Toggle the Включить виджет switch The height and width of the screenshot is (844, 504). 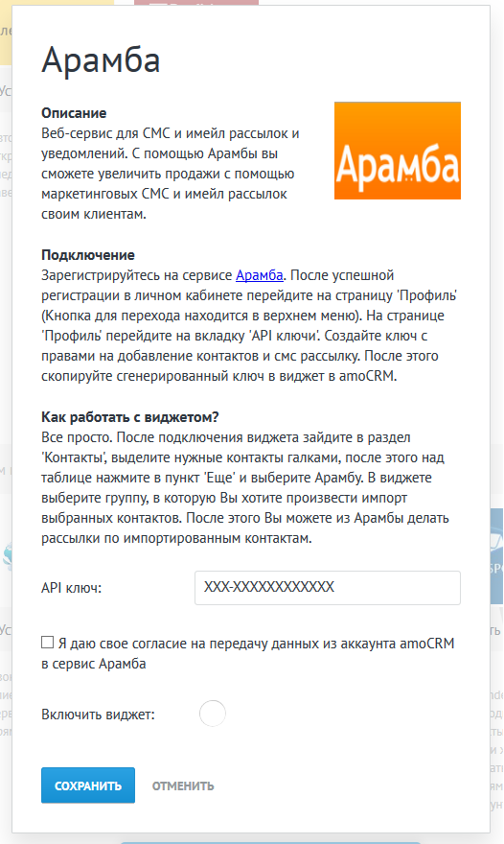coord(213,714)
